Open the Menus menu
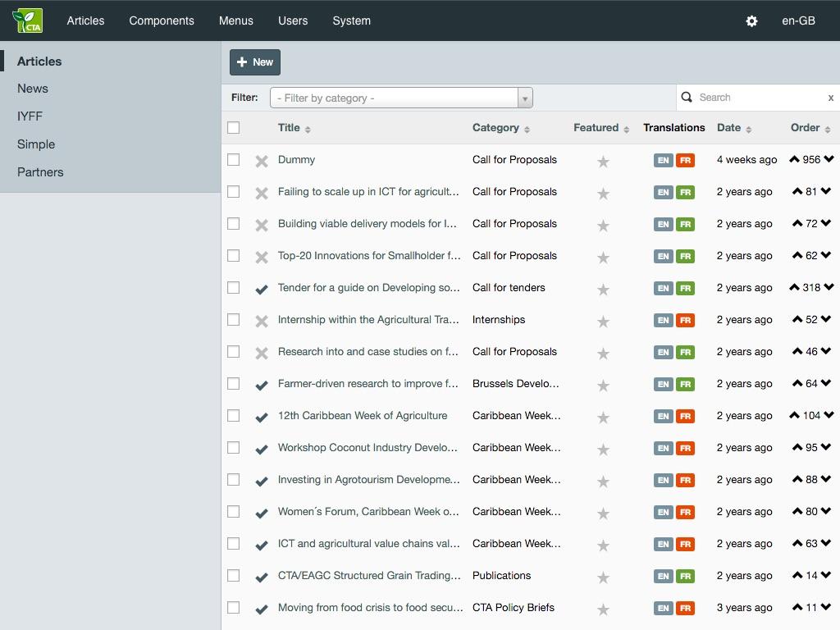Image resolution: width=840 pixels, height=630 pixels. point(235,21)
